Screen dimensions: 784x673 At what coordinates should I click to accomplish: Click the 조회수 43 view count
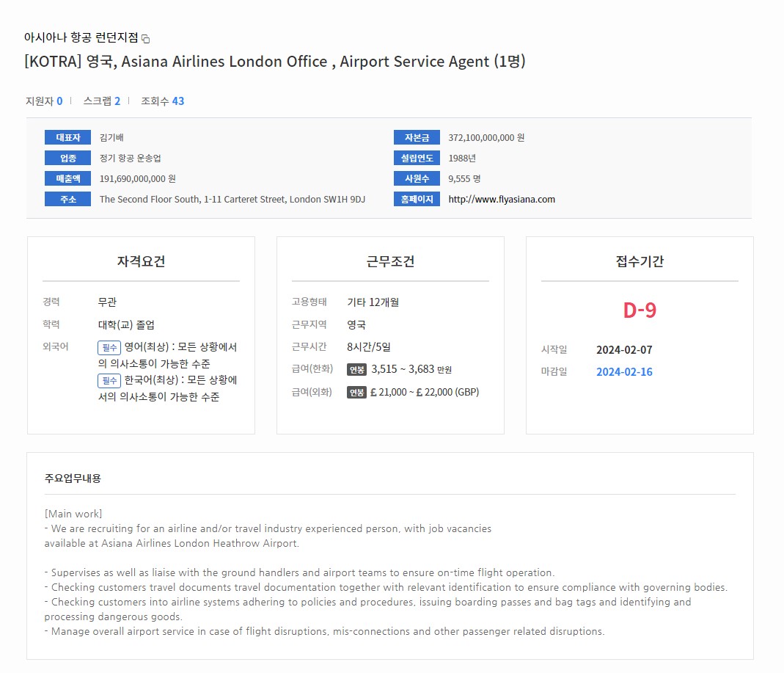tap(163, 101)
